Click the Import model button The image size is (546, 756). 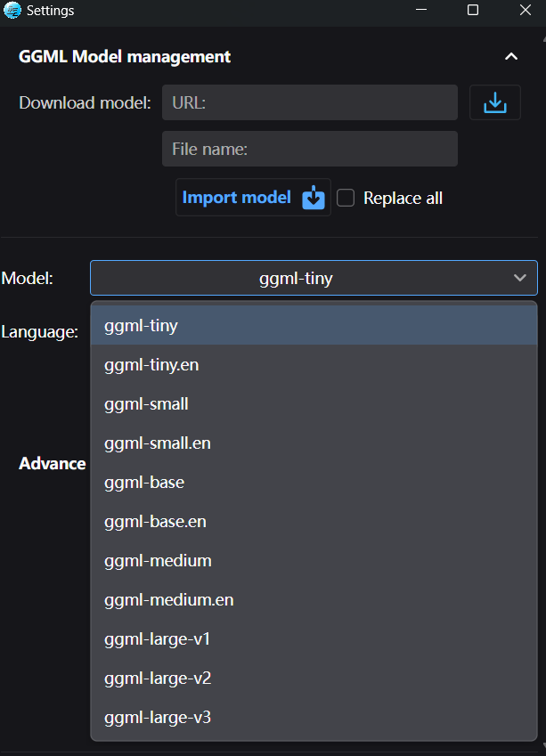pyautogui.click(x=253, y=198)
